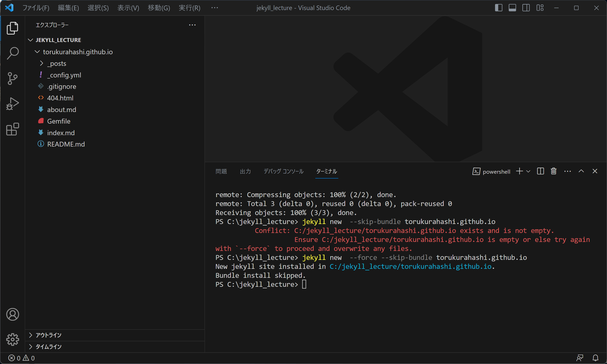Click the エクスプローラー panel title
Screen dimensions: 607x364
click(52, 25)
